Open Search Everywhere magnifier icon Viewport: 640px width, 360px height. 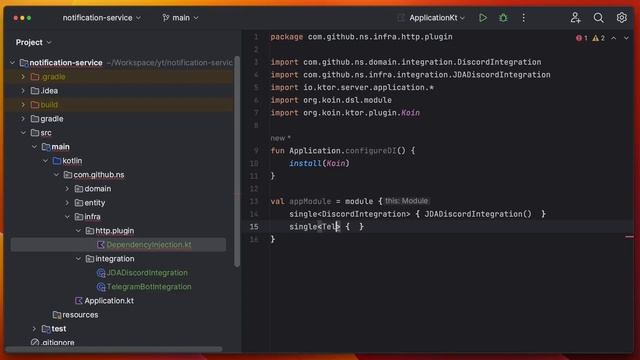click(x=598, y=18)
